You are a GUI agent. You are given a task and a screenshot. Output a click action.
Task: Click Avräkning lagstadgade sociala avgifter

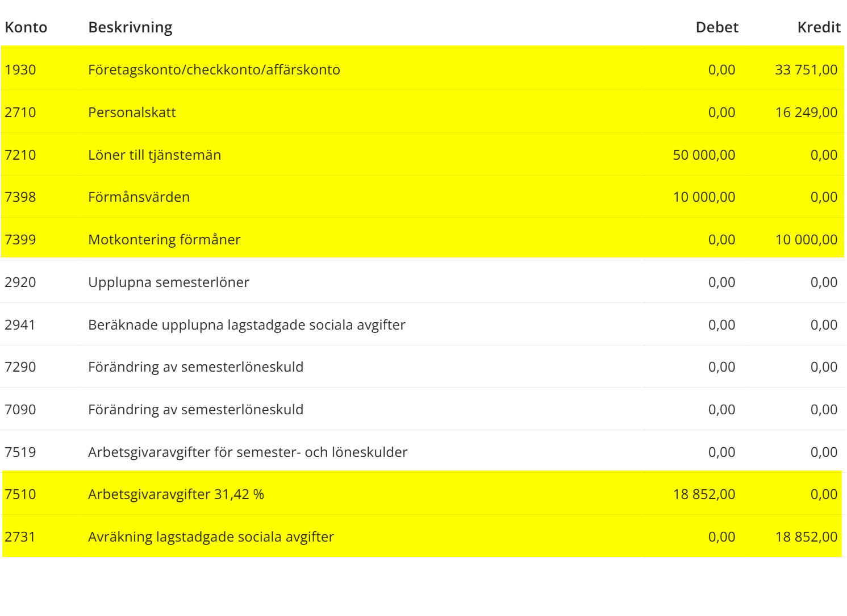pyautogui.click(x=211, y=537)
